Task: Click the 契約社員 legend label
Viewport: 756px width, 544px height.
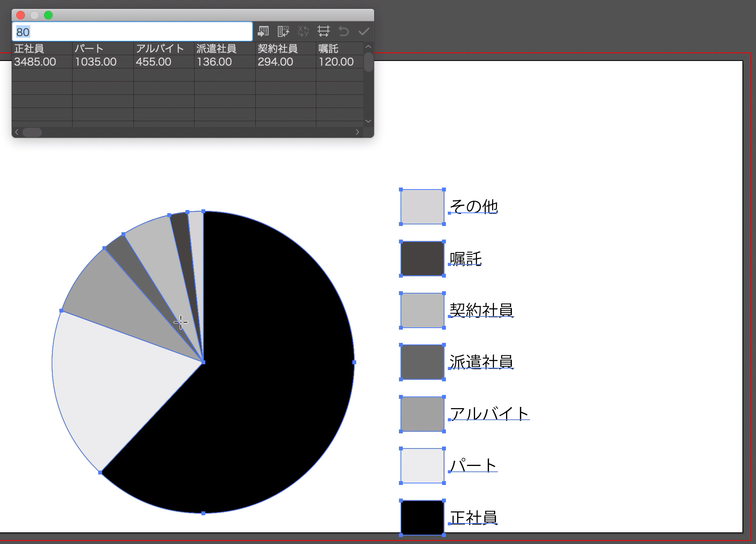Action: (482, 310)
